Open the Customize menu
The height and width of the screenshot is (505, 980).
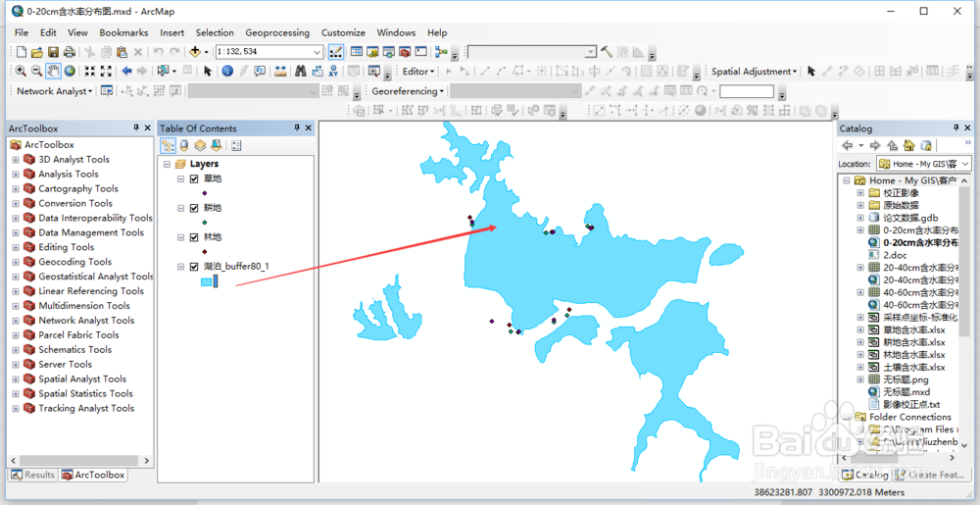(x=343, y=32)
